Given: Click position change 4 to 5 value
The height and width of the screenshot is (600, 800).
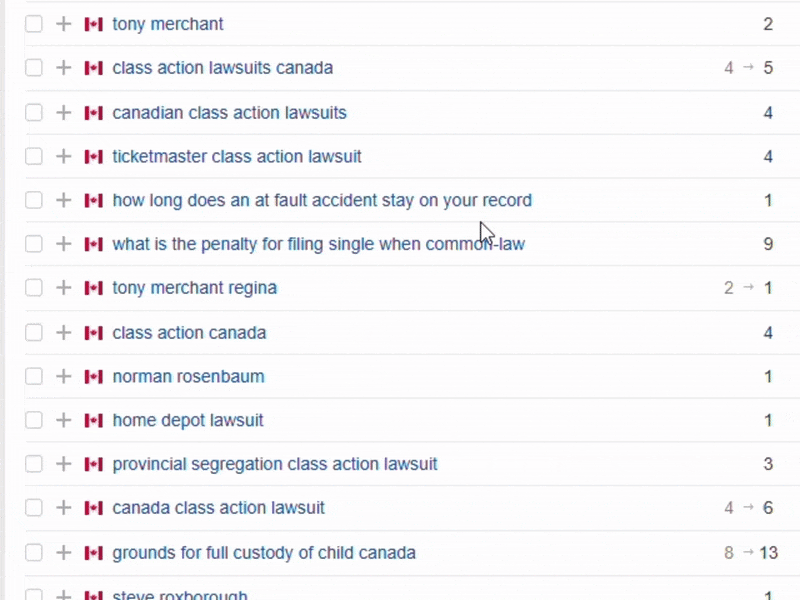Looking at the screenshot, I should [x=748, y=67].
